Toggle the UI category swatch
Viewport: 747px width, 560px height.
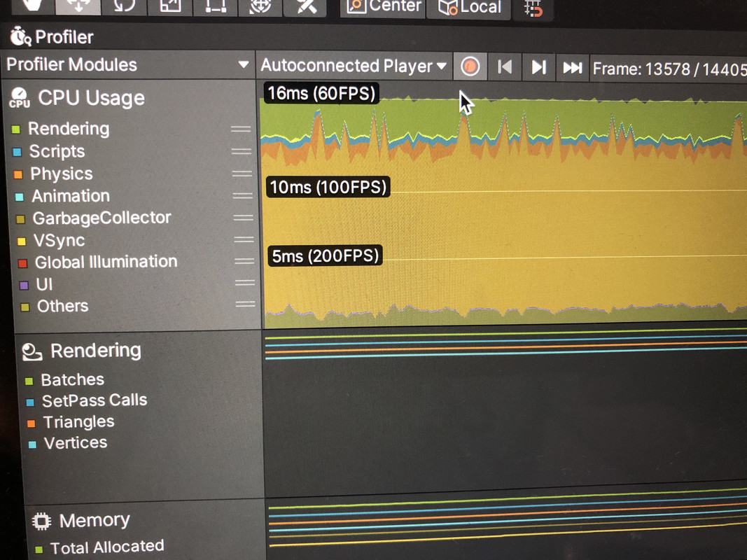(x=24, y=285)
